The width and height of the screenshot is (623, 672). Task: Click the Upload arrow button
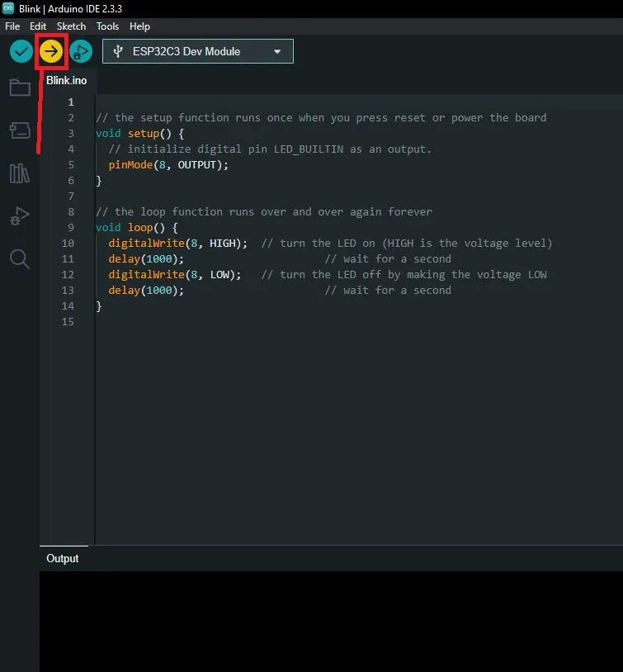(51, 51)
